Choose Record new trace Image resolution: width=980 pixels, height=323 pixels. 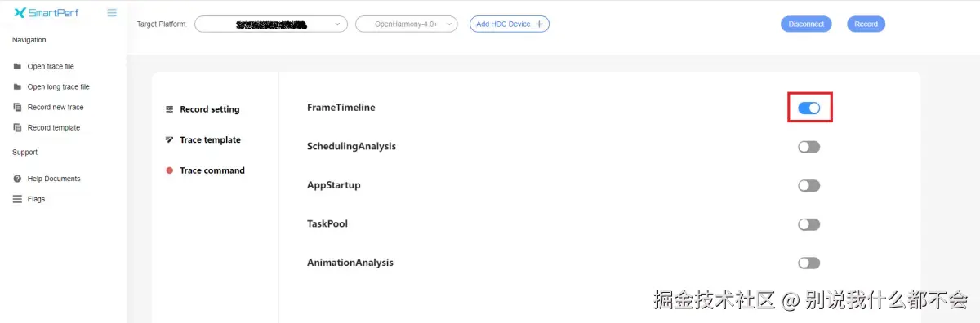pos(56,108)
